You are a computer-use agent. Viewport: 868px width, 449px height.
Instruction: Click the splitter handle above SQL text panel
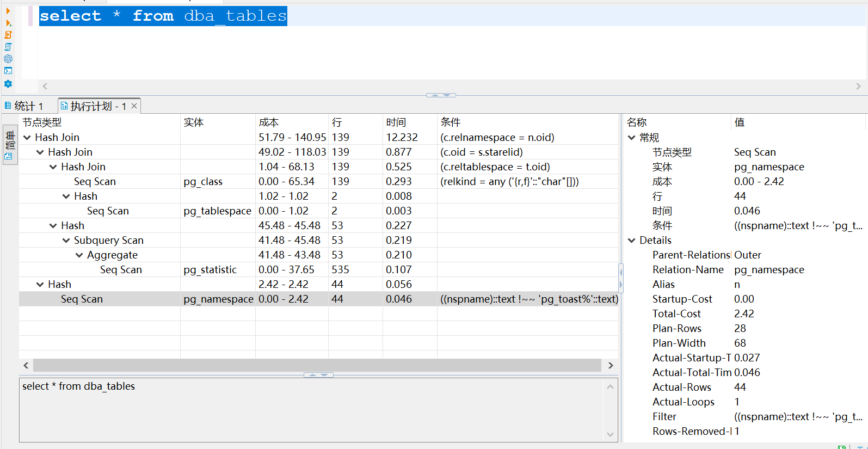pyautogui.click(x=318, y=375)
